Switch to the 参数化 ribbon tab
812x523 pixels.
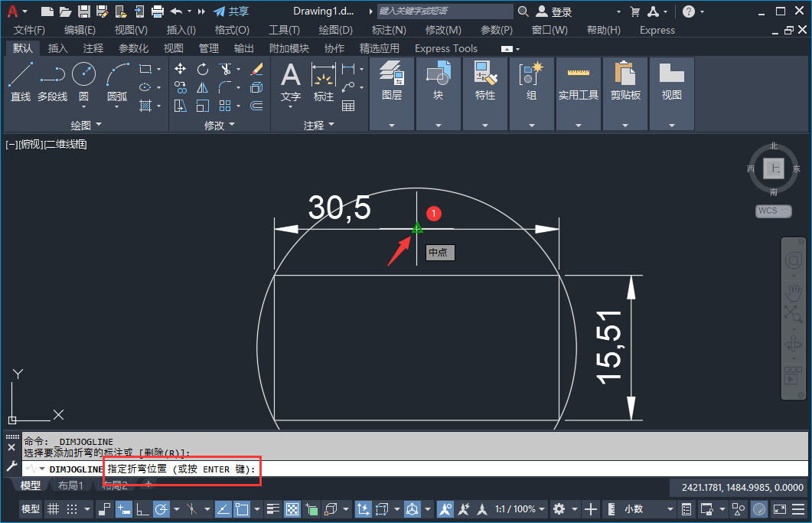(133, 48)
